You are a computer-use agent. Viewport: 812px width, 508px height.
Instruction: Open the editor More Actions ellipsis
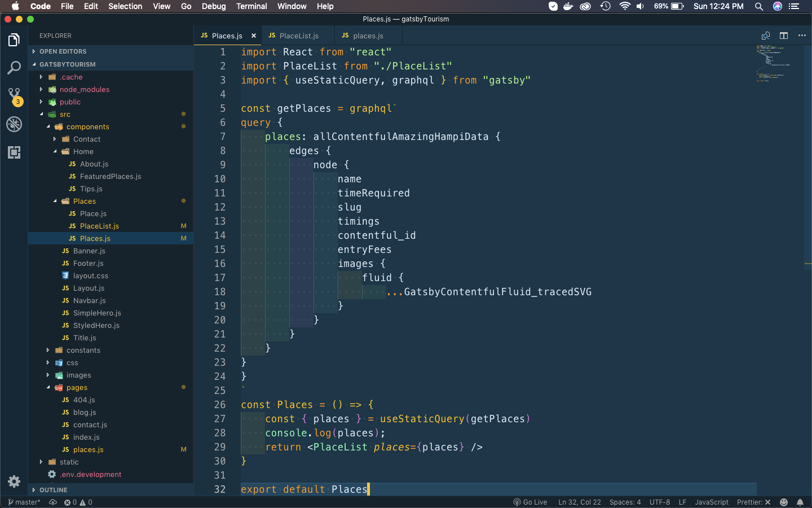click(x=802, y=36)
